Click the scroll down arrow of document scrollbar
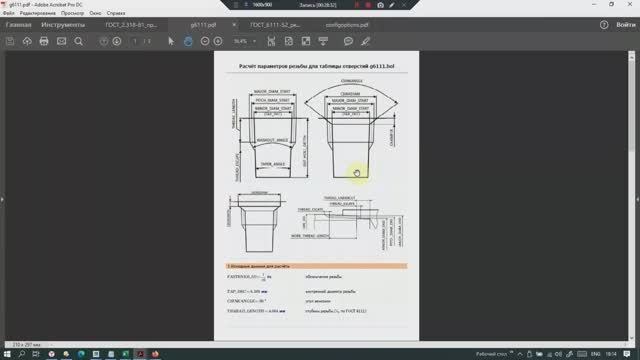Image resolution: width=640 pixels, height=360 pixels. (x=631, y=338)
